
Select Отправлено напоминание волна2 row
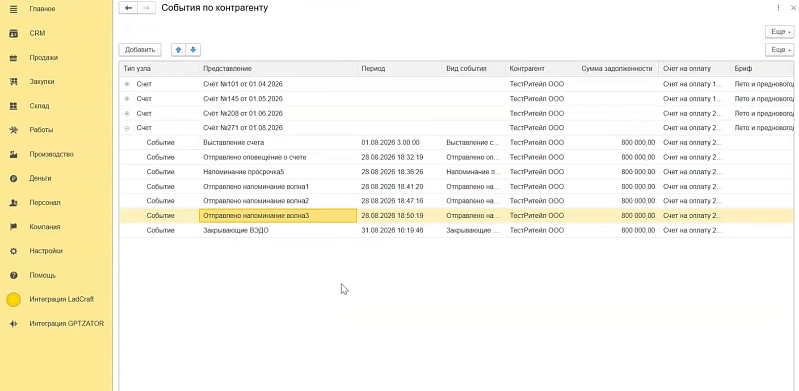click(x=457, y=201)
